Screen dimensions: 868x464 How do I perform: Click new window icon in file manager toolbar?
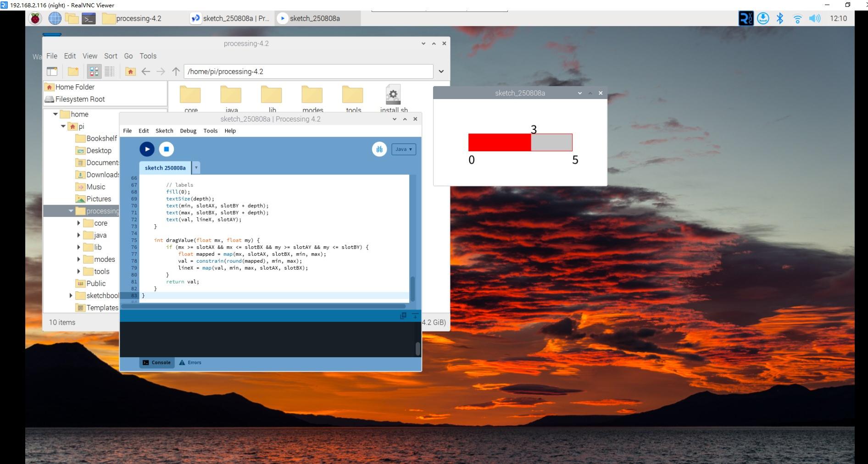(52, 72)
